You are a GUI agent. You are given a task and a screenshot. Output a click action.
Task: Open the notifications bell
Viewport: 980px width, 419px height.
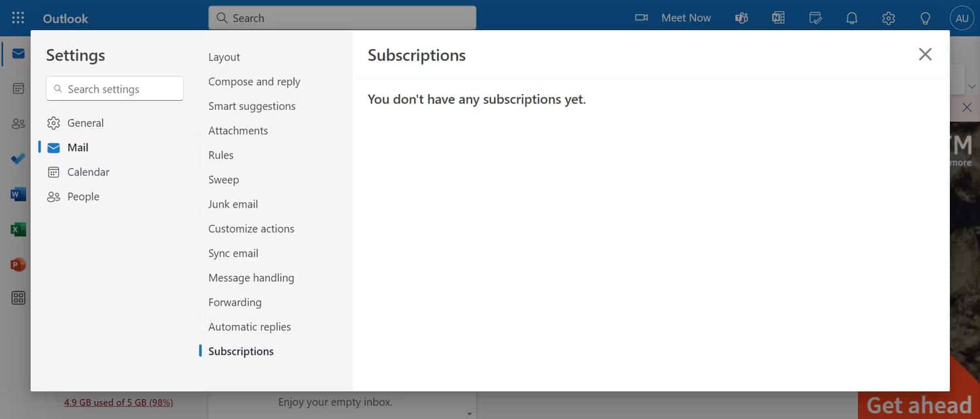[x=852, y=18]
